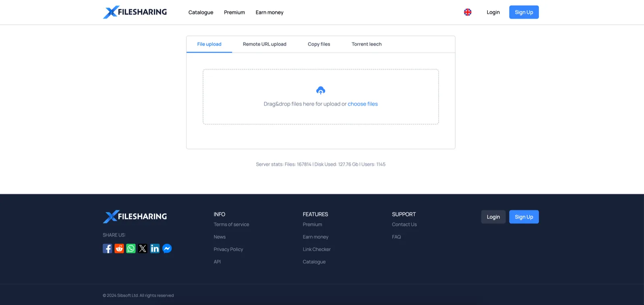Open the Copy files tab
644x305 pixels.
[319, 44]
